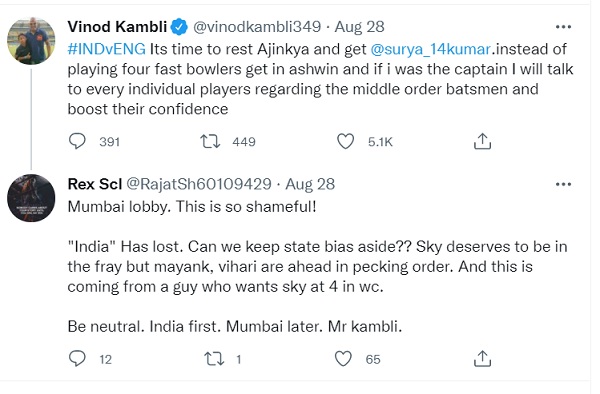The height and width of the screenshot is (394, 600).
Task: Open the @vinodkambli349 handle
Action: coord(257,27)
